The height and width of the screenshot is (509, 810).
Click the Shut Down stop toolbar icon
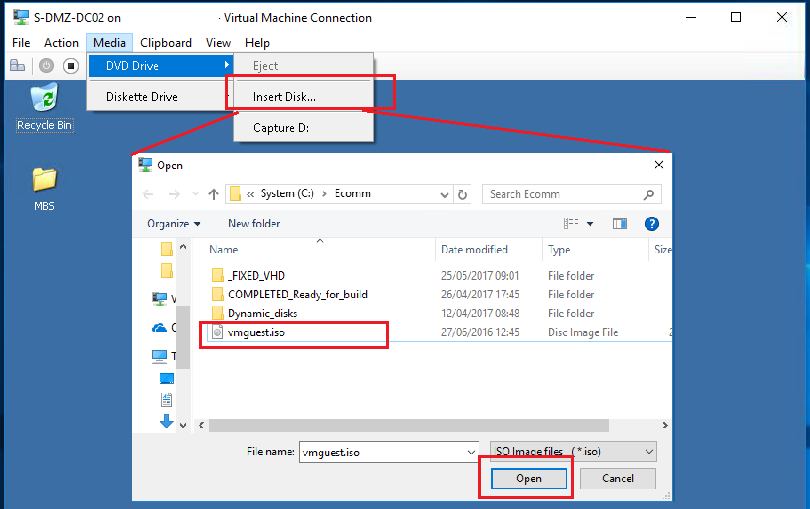click(70, 66)
